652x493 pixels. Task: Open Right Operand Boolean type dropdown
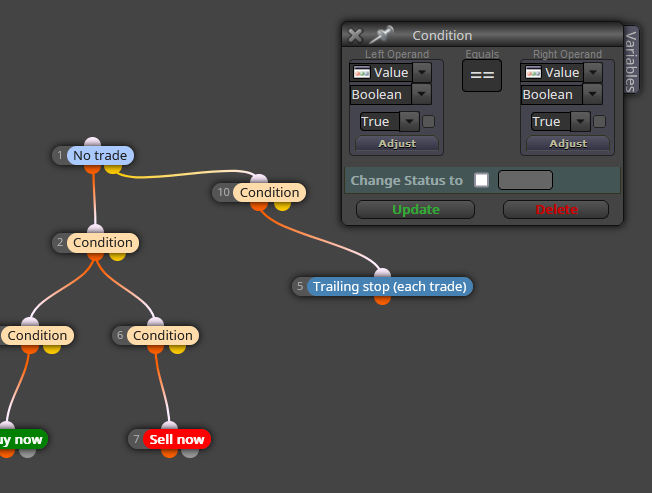tap(593, 94)
